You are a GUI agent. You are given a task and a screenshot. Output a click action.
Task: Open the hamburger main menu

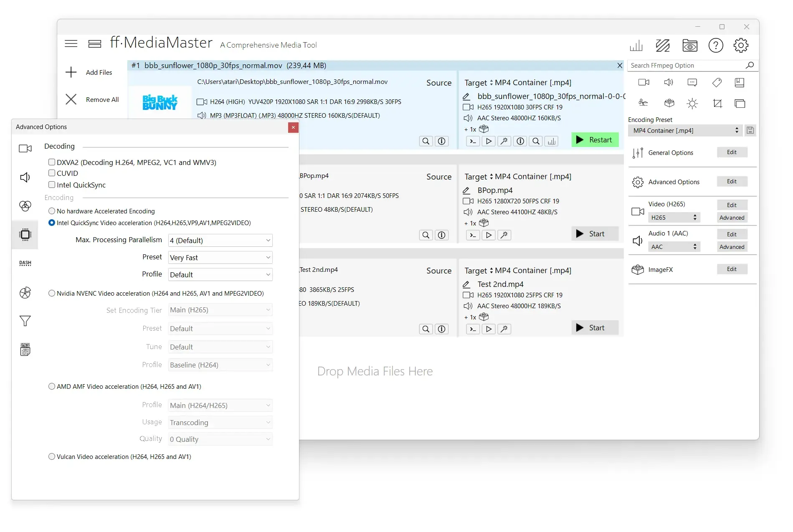click(71, 43)
